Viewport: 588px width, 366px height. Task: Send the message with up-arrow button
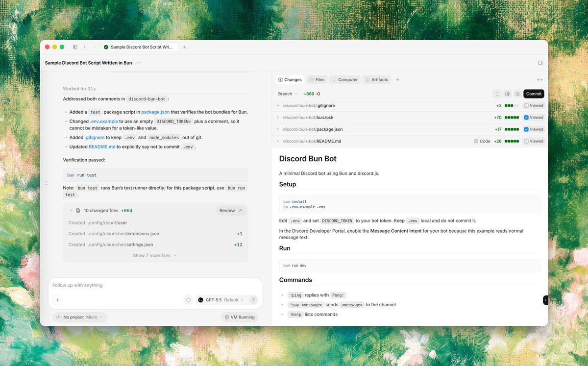click(253, 300)
